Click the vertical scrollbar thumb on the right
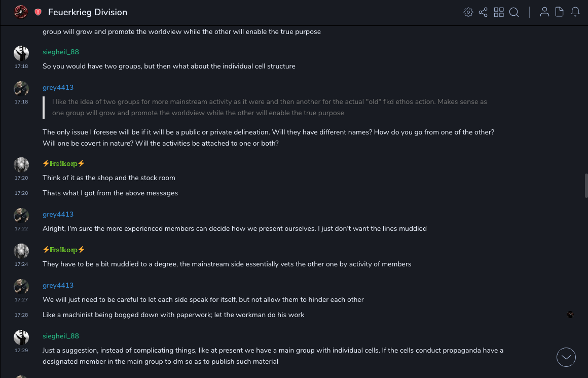588x378 pixels. [586, 186]
